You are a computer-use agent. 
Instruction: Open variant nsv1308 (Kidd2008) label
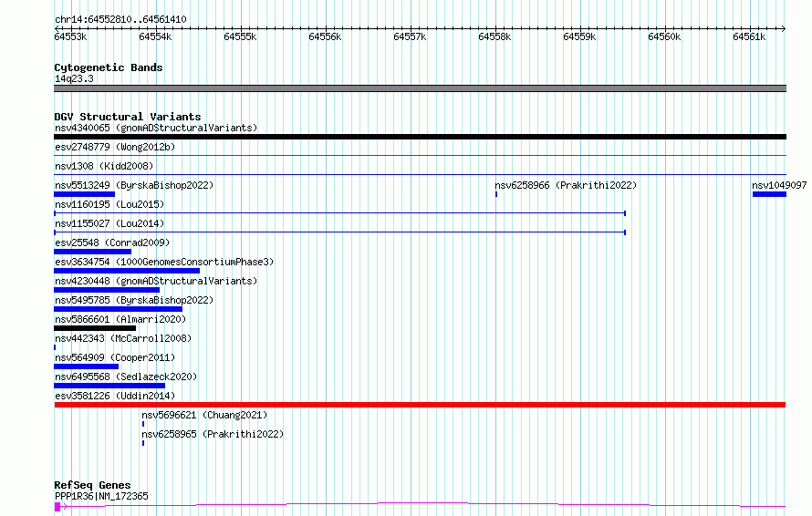pos(104,166)
